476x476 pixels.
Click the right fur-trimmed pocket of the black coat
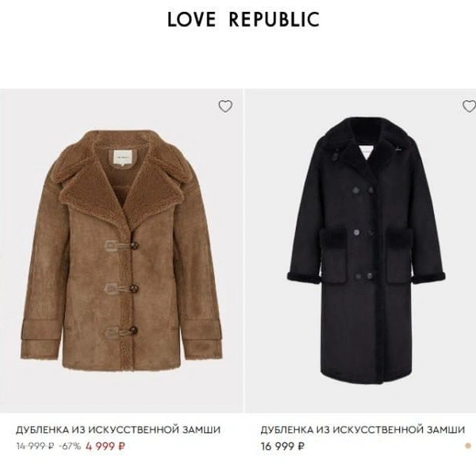point(399,255)
